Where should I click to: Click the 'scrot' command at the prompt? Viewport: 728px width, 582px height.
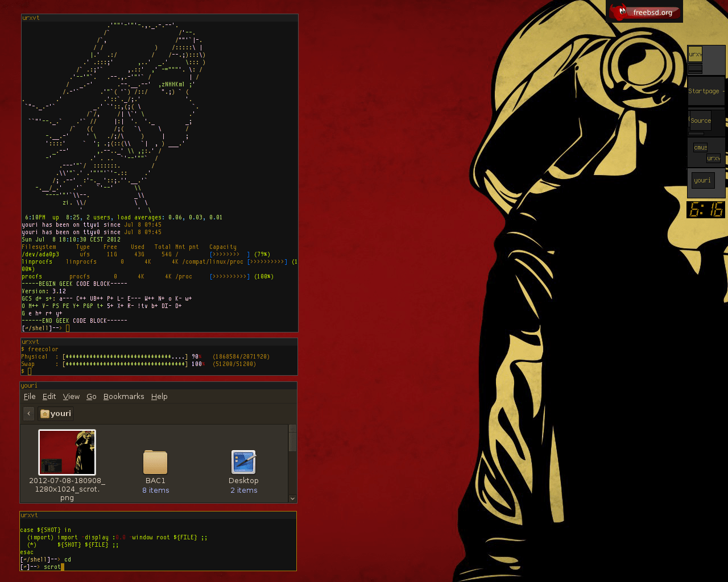click(x=52, y=567)
